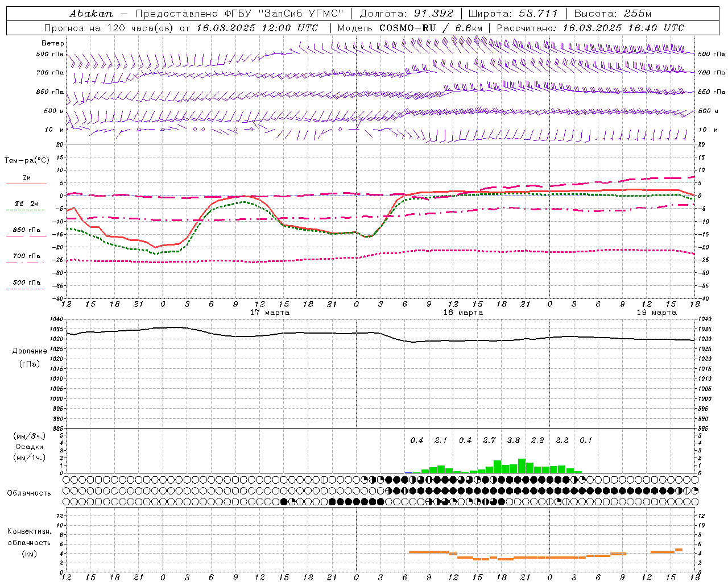Click the "(км)" unit under convective cloudiness
728x582 pixels.
tap(29, 554)
